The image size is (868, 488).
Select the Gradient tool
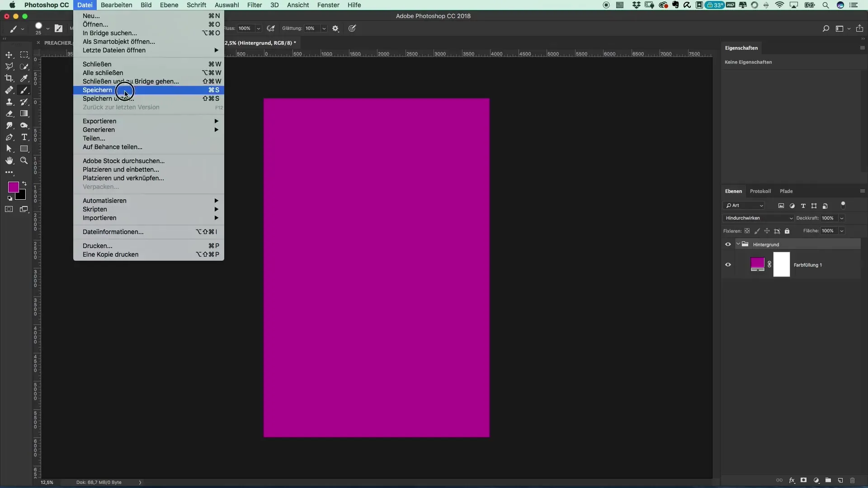pos(24,114)
